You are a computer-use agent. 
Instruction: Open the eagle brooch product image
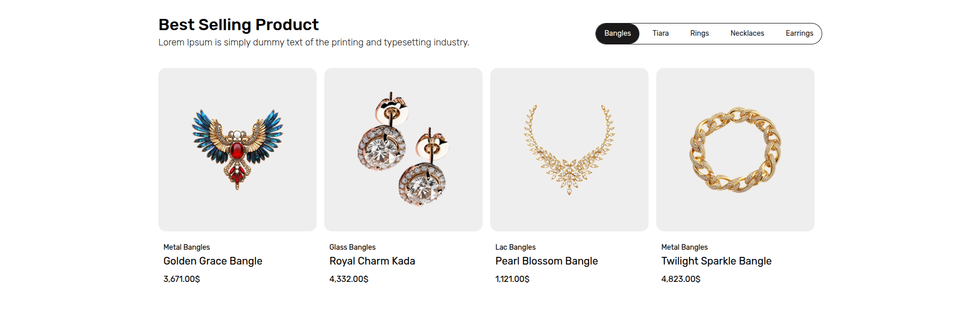pos(237,149)
